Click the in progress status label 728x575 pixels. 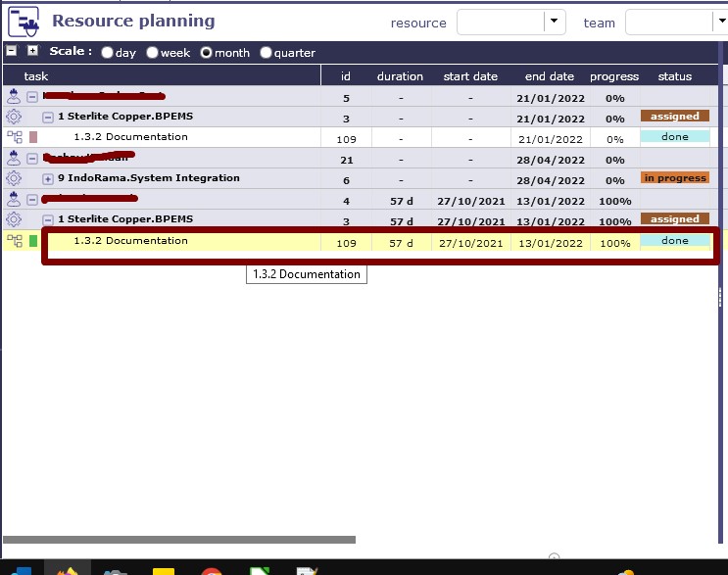[x=675, y=178]
